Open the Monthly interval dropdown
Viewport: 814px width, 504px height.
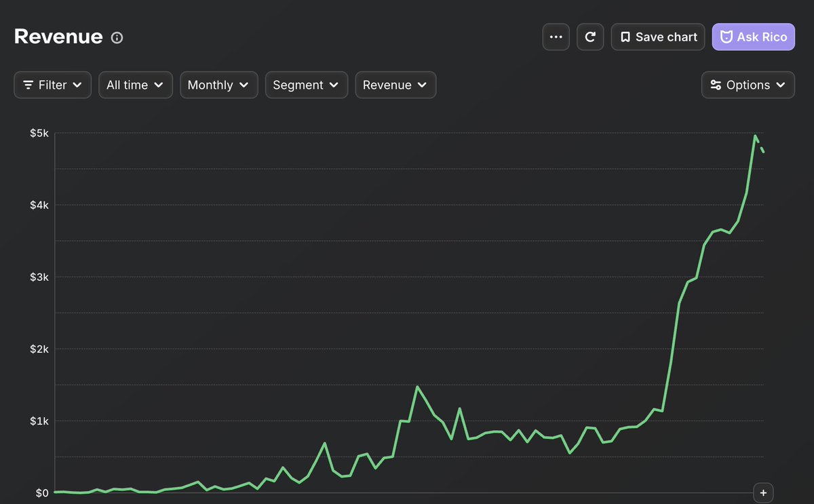pos(219,85)
